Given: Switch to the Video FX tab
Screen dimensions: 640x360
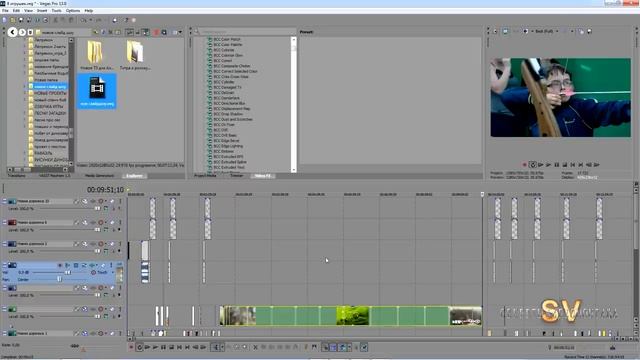Looking at the screenshot, I should [262, 176].
